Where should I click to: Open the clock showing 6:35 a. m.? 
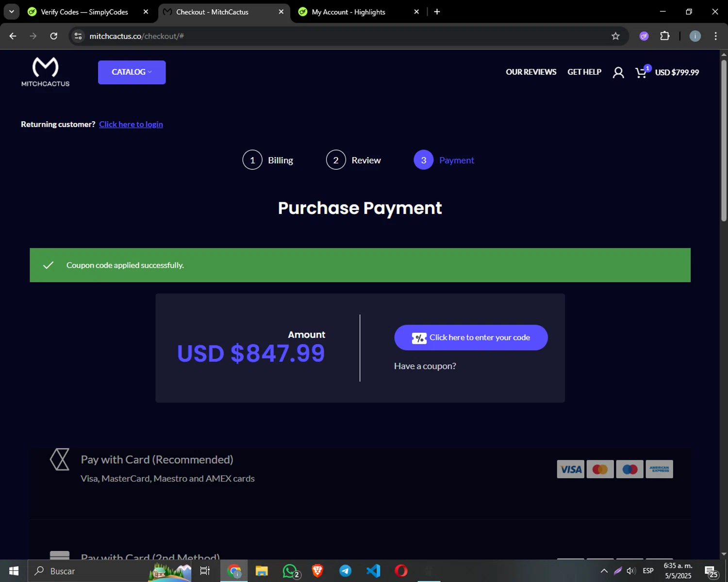click(678, 571)
